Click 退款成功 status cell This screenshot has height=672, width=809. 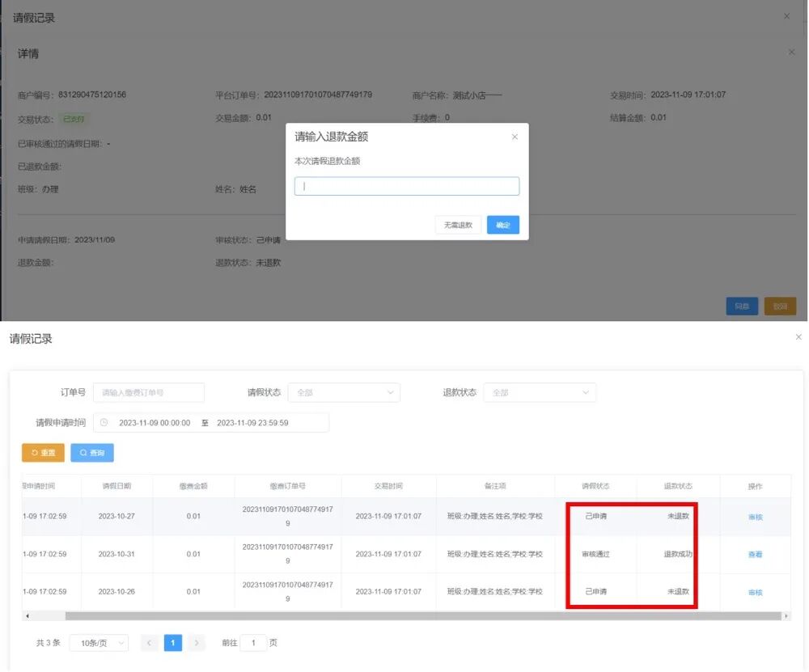[x=678, y=554]
